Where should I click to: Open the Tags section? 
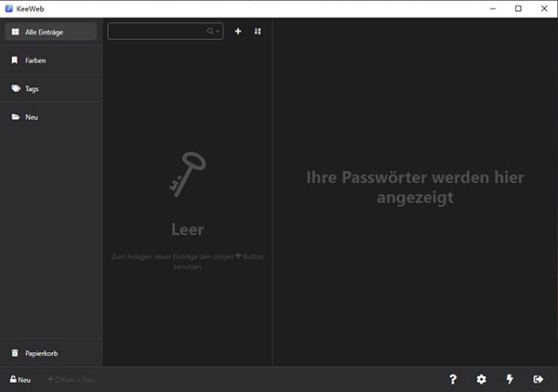click(51, 88)
